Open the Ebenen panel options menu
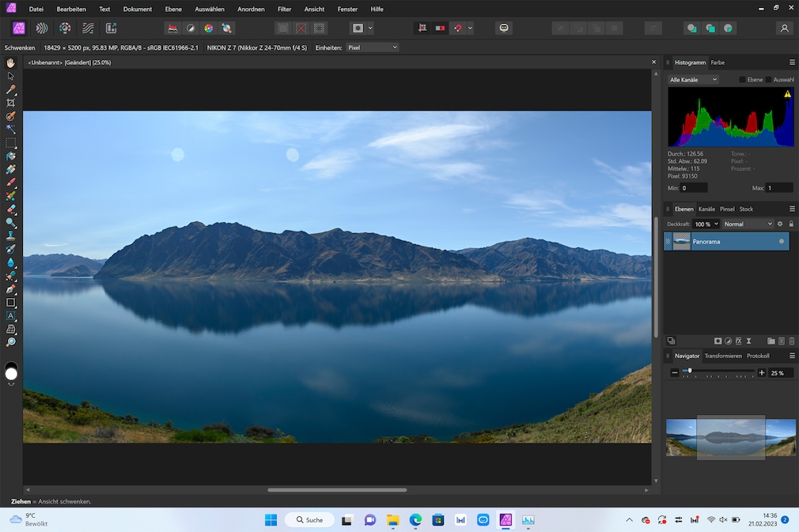 click(792, 209)
